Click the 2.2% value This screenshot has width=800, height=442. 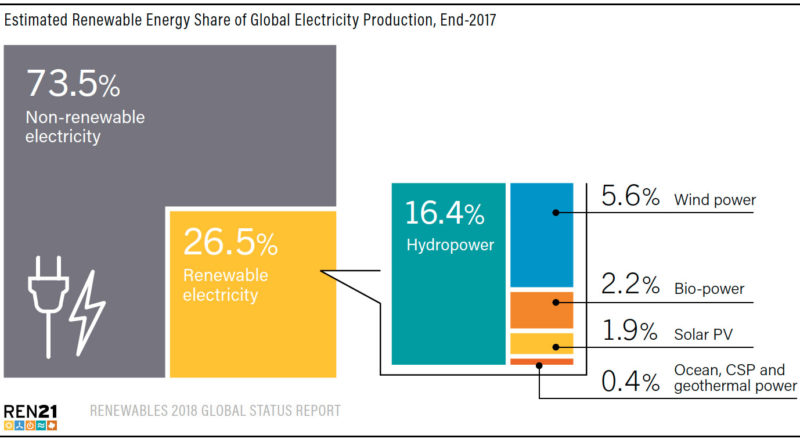coord(630,284)
